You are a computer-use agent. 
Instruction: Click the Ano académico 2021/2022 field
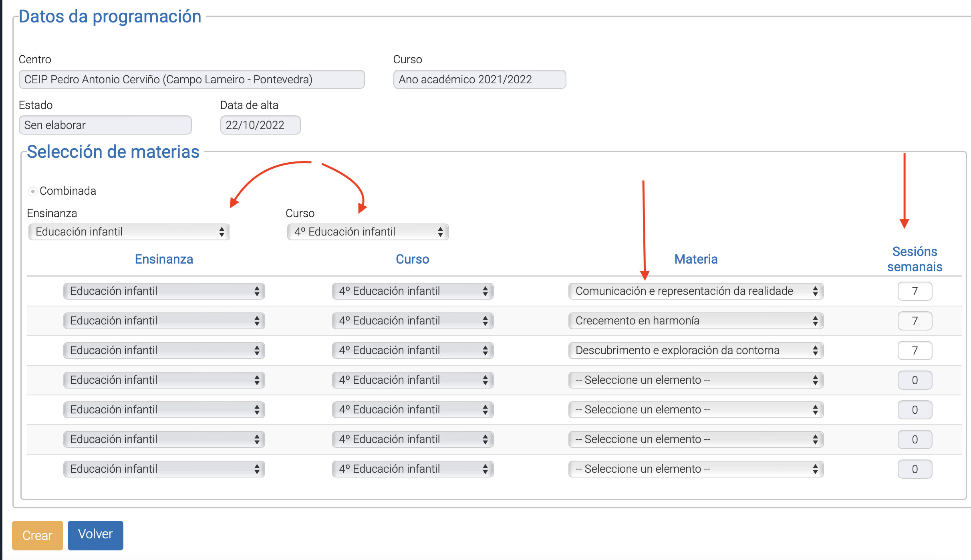(x=479, y=79)
